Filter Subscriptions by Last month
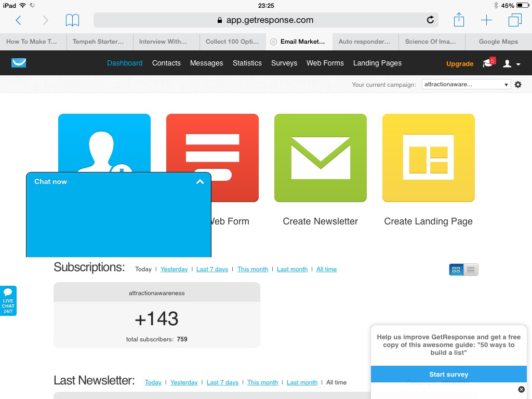This screenshot has height=399, width=532. click(292, 269)
